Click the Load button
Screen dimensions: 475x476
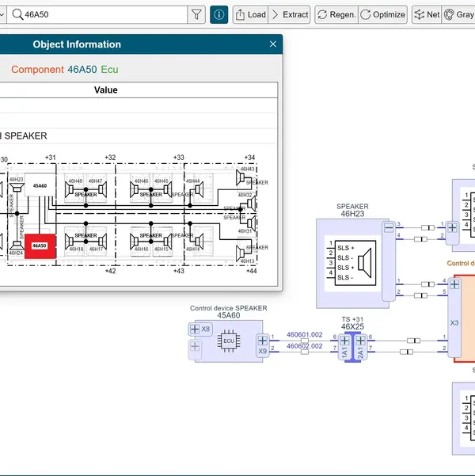click(249, 14)
